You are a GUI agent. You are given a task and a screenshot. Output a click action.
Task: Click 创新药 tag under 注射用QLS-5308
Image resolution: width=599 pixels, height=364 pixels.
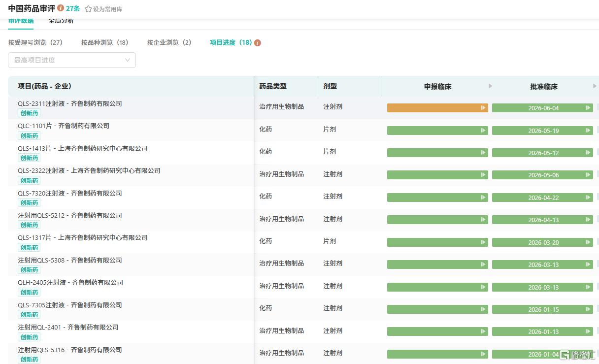tap(29, 270)
